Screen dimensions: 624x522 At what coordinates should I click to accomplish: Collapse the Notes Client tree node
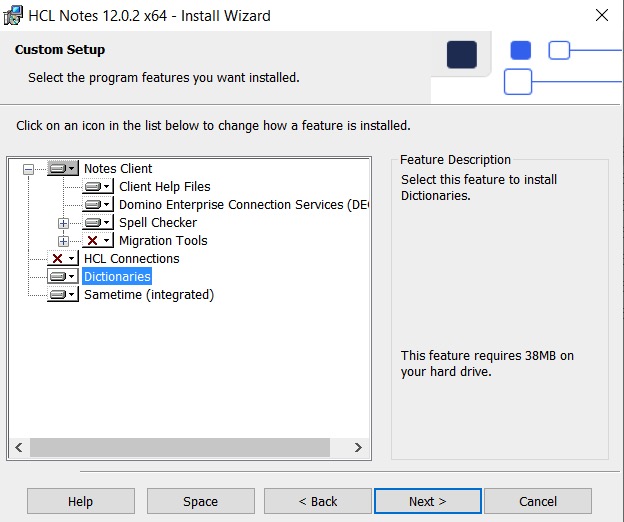[28, 169]
